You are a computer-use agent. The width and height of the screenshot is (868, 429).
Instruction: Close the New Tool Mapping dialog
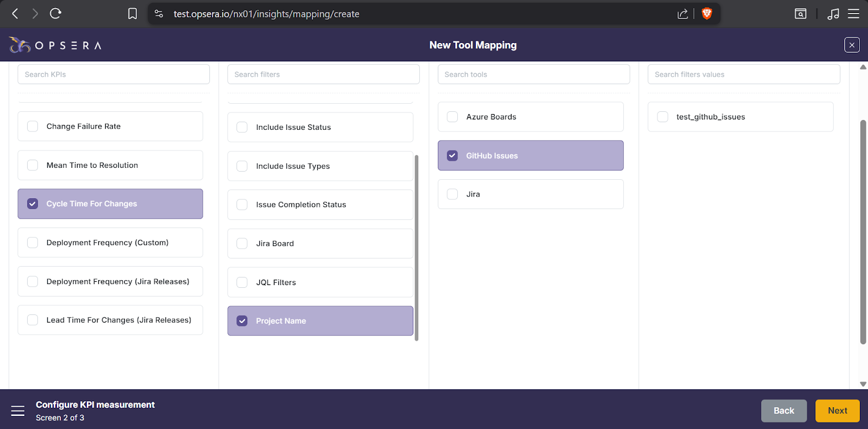pos(852,45)
